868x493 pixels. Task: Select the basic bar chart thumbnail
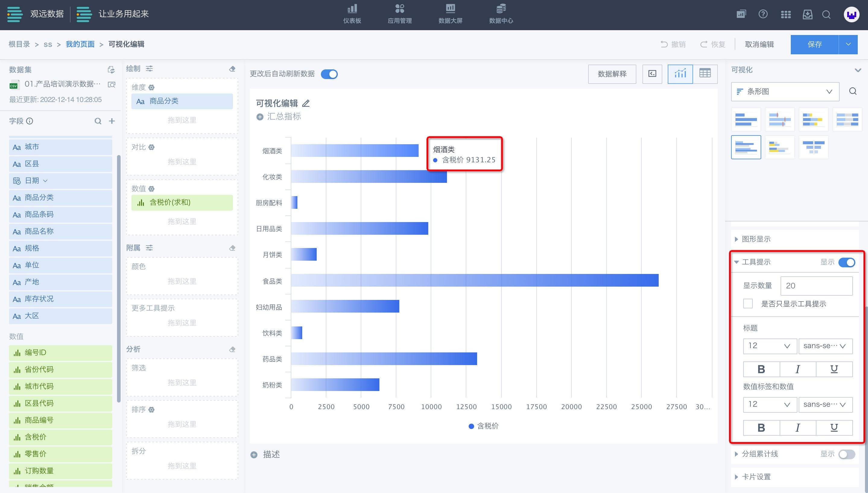[746, 119]
